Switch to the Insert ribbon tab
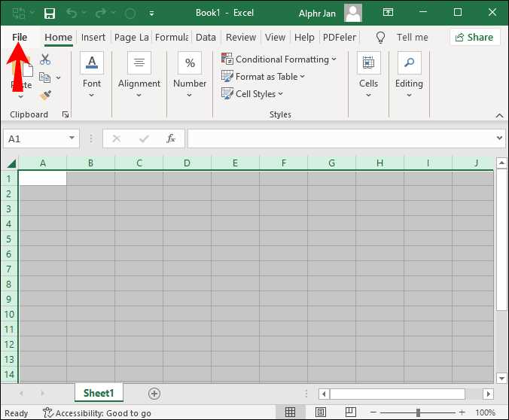Image resolution: width=509 pixels, height=420 pixels. point(93,38)
